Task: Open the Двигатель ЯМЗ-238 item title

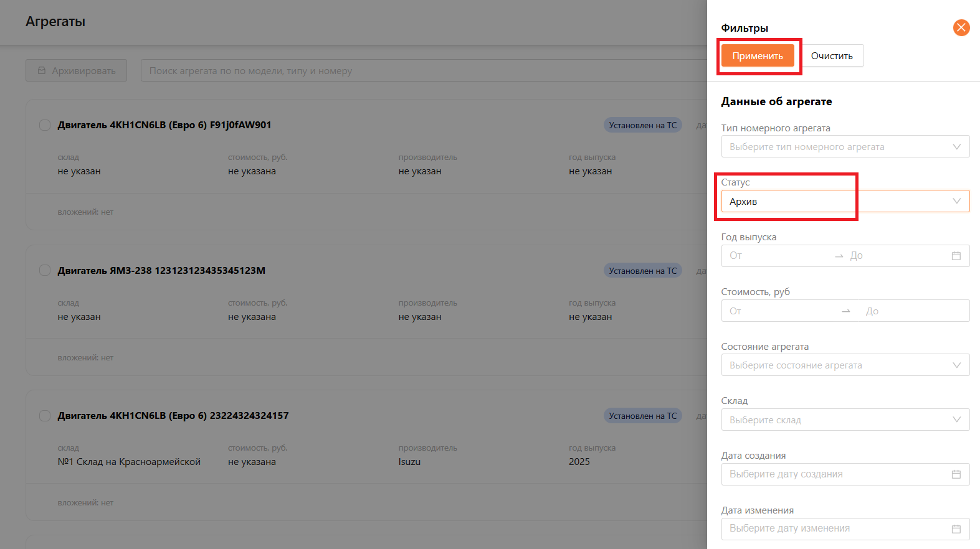Action: [x=161, y=270]
